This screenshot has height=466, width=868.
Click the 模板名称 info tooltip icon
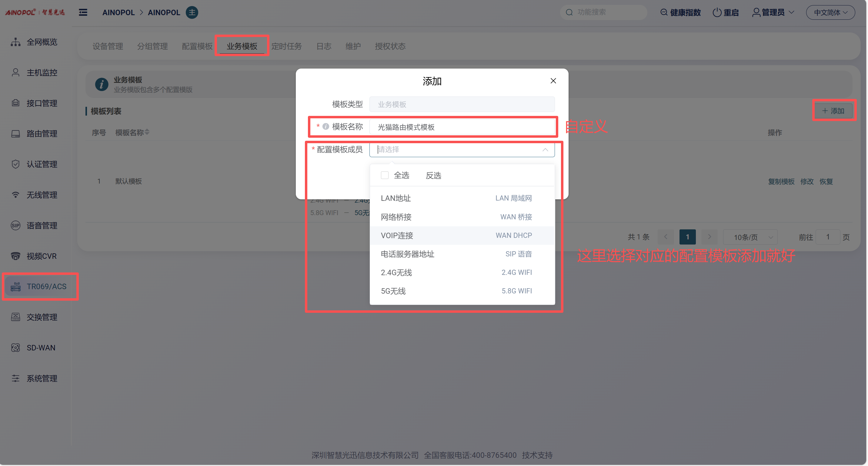[x=326, y=127]
